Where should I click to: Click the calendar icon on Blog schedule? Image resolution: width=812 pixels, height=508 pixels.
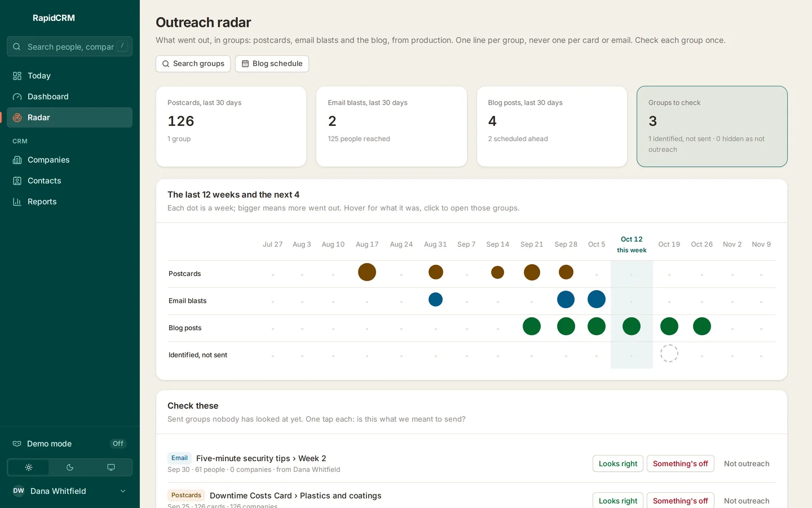click(245, 64)
